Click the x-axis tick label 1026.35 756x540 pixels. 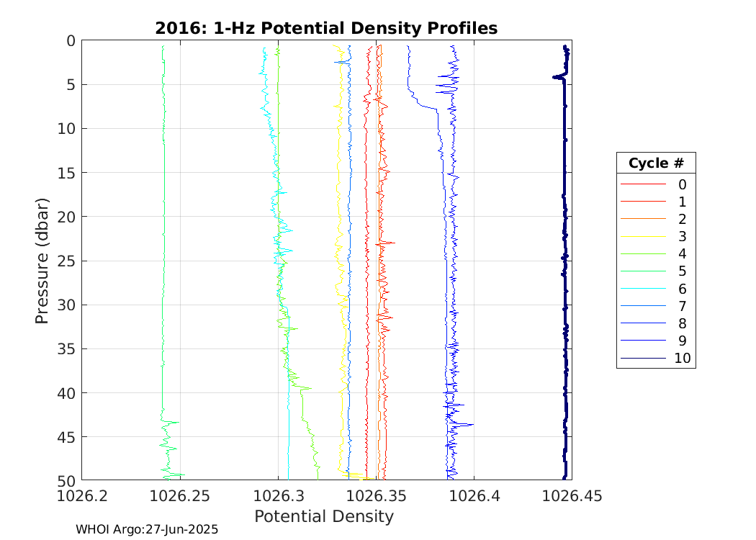pos(376,495)
